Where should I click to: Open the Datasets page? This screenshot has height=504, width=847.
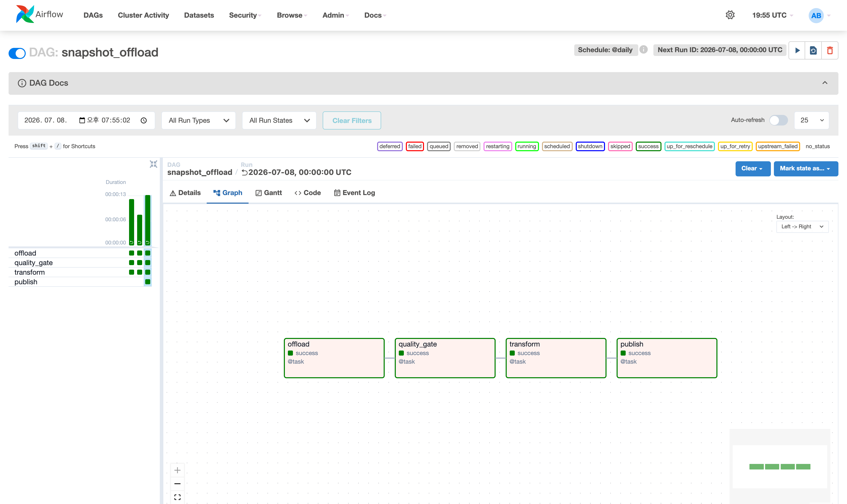(199, 15)
